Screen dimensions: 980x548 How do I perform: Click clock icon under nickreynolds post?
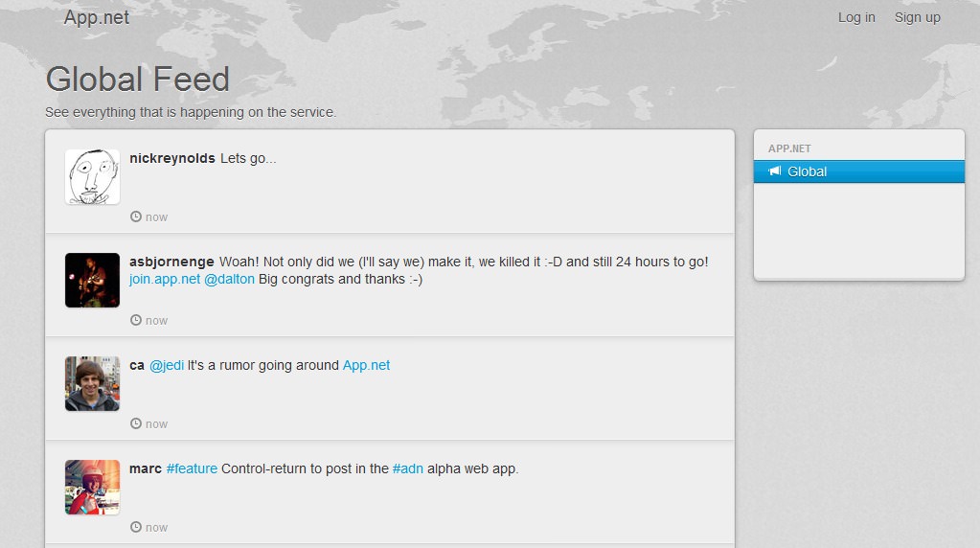pos(136,217)
